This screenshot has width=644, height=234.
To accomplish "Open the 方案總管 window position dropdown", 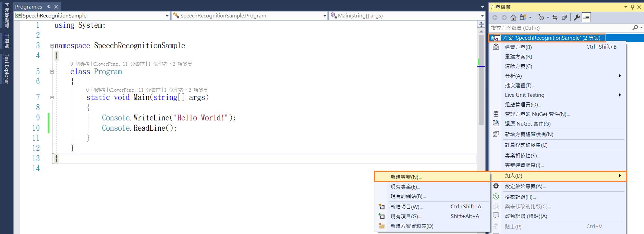I will 625,7.
